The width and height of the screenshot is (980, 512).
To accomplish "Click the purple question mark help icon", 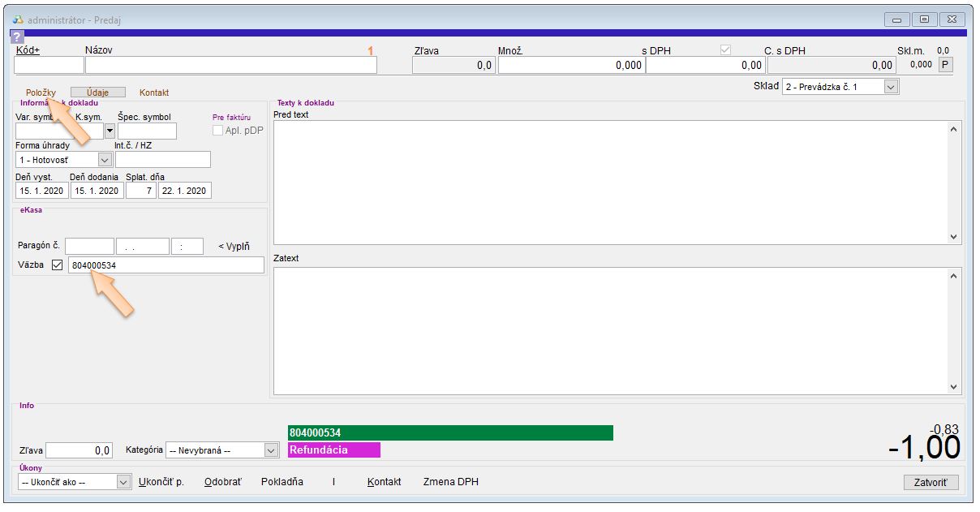I will 17,37.
